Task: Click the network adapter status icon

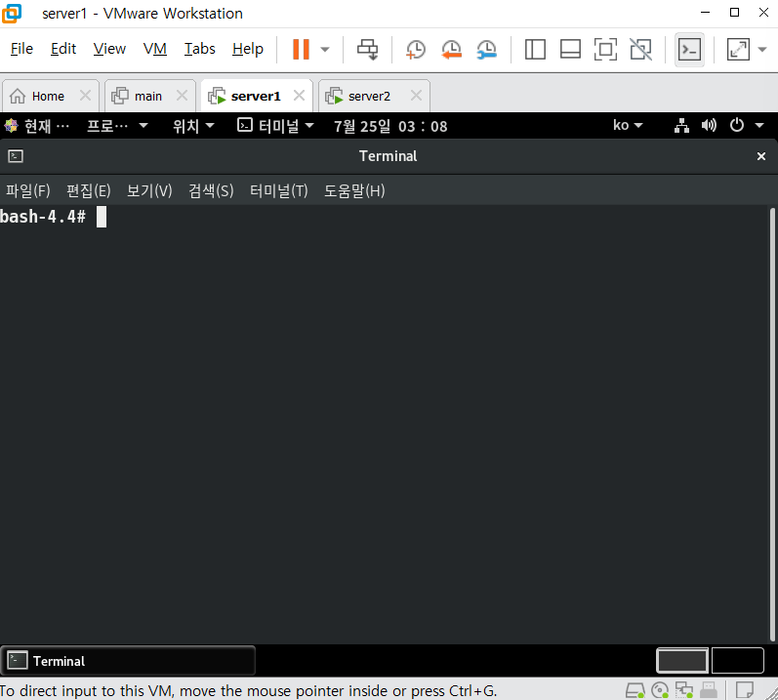Action: coord(684,690)
